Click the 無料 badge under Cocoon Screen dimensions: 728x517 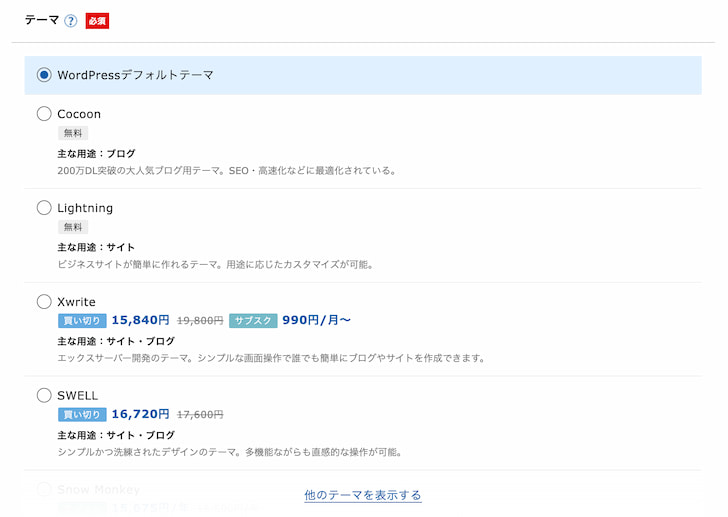[73, 133]
